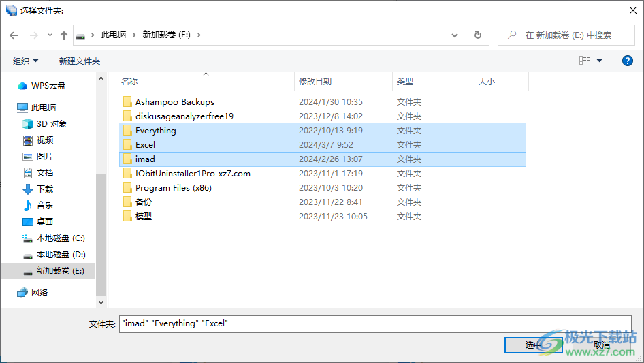
Task: Confirm selection with 选中 button
Action: (x=534, y=345)
